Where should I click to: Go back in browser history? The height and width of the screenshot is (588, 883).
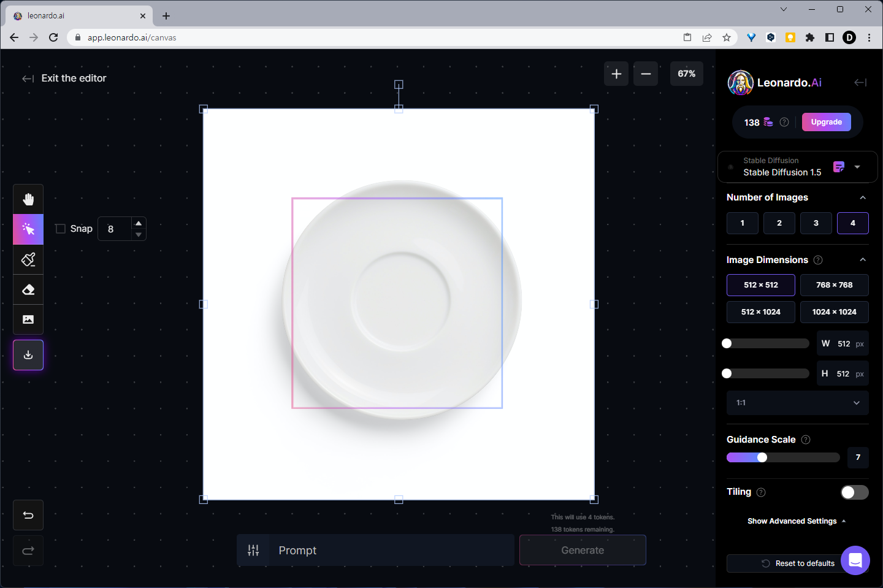(14, 37)
